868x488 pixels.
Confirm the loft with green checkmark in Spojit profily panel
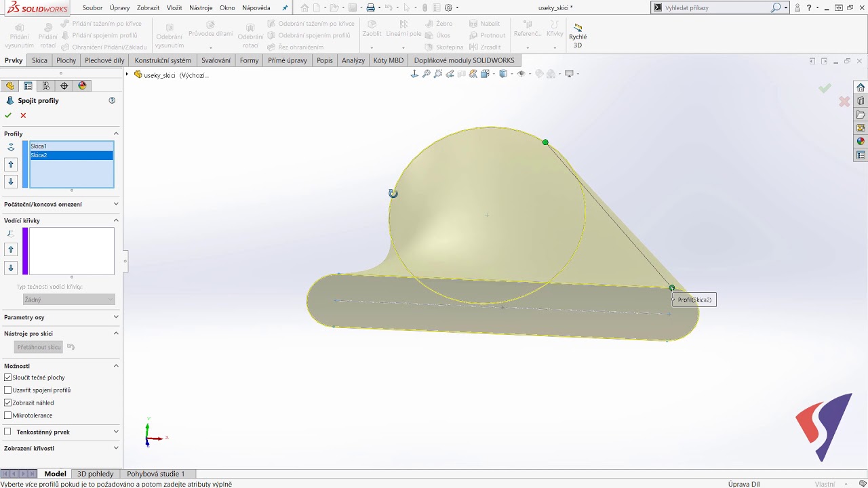8,115
